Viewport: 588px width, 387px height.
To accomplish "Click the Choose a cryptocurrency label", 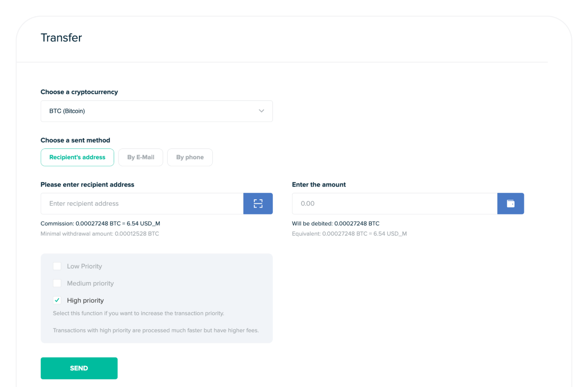I will (79, 92).
